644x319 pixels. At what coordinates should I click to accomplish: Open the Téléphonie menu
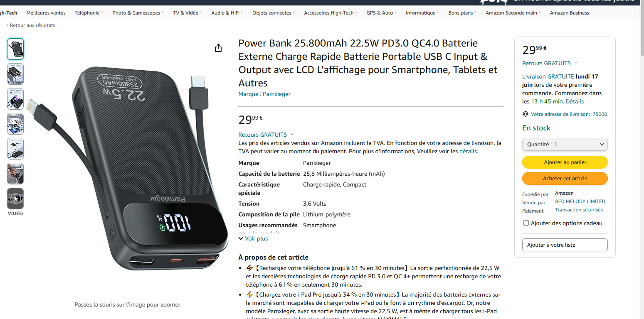tap(89, 13)
